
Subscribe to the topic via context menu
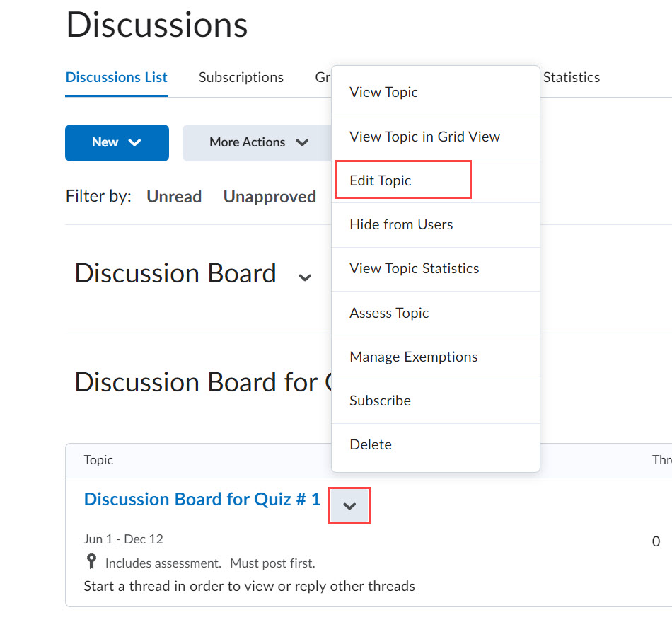pyautogui.click(x=380, y=400)
